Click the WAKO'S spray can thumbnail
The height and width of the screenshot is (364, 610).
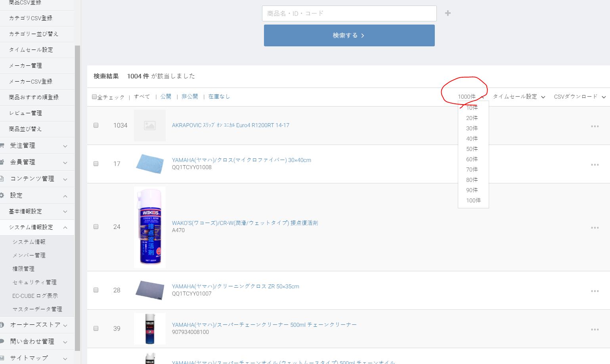[x=150, y=227]
